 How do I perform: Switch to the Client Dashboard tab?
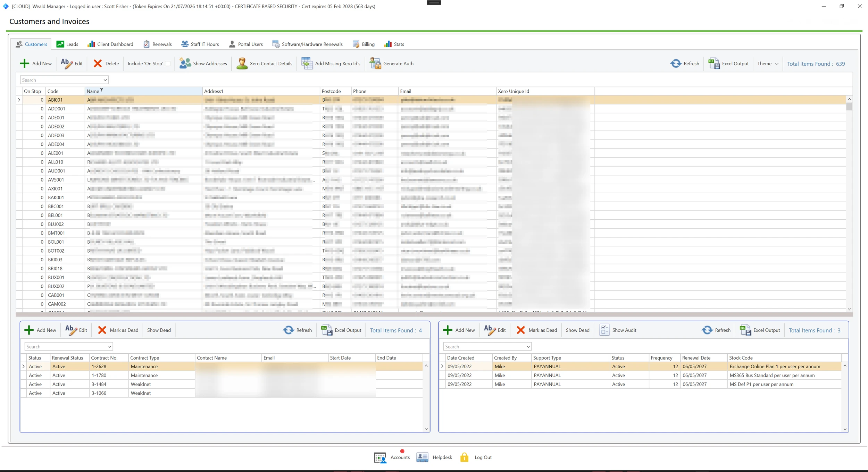pyautogui.click(x=110, y=44)
